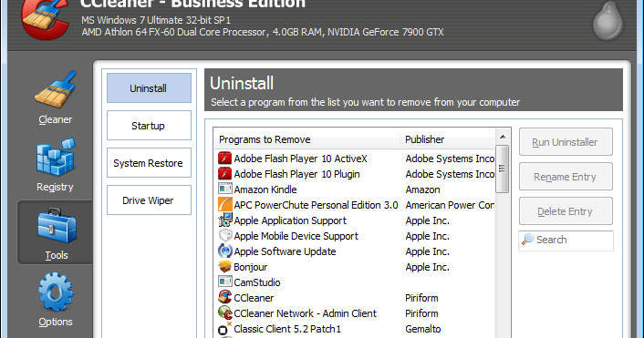This screenshot has width=644, height=338.
Task: Click the Apple Application Support icon
Action: pos(224,220)
